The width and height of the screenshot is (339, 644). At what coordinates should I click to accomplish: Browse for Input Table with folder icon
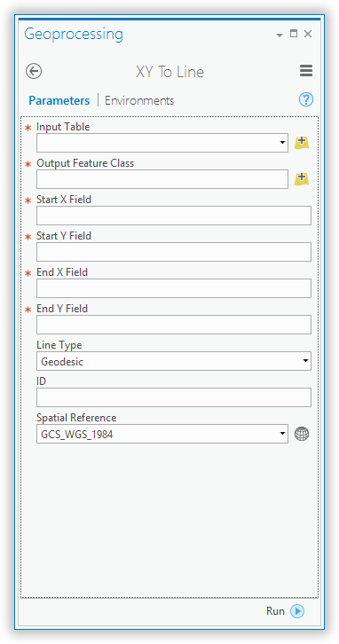click(x=302, y=143)
